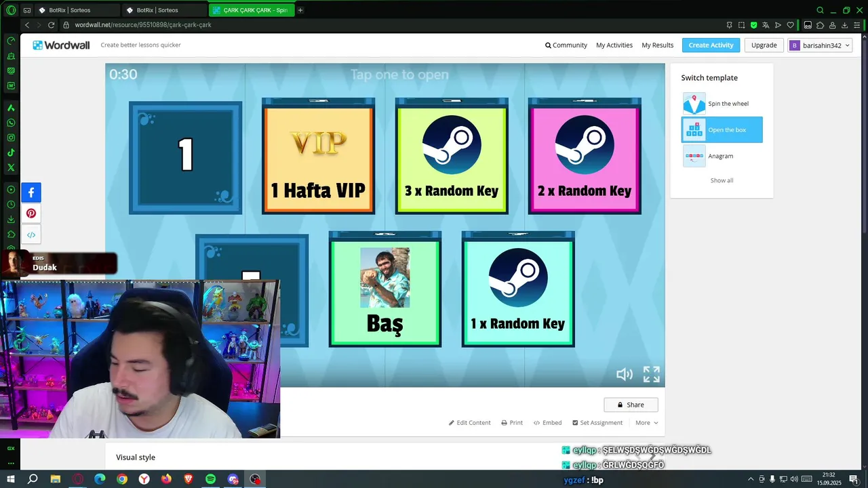Open Community search
Screen dimensions: 868x488
point(566,45)
